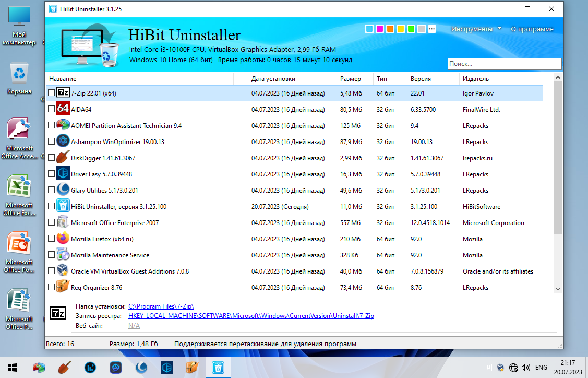Image resolution: width=588 pixels, height=378 pixels.
Task: Sort by Дата установки column header
Action: [292, 79]
